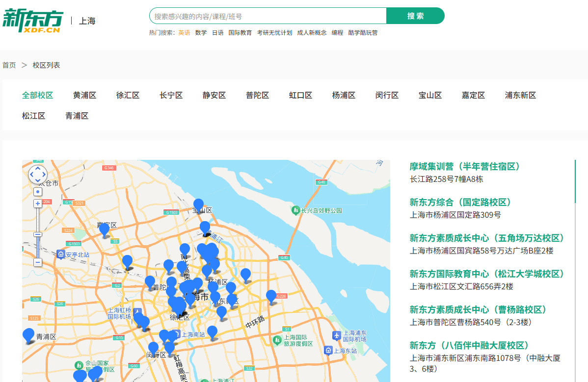Screen dimensions: 588x382
Task: Click address text 长江路258号7幢A8栋
Action: click(x=446, y=179)
